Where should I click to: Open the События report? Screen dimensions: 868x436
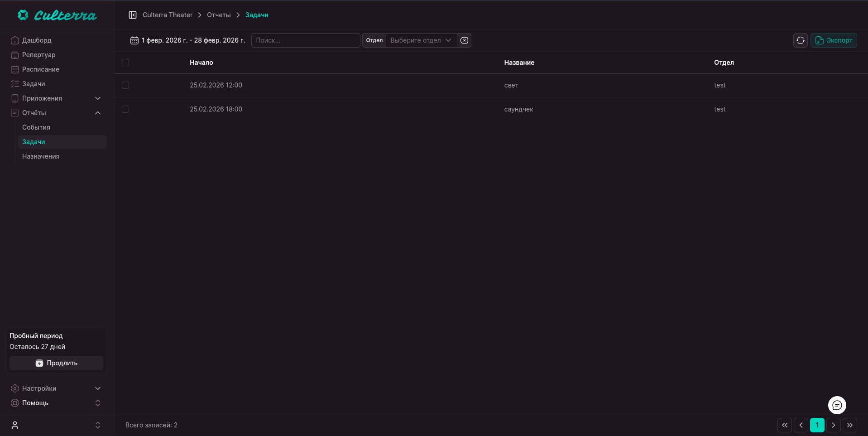(36, 127)
